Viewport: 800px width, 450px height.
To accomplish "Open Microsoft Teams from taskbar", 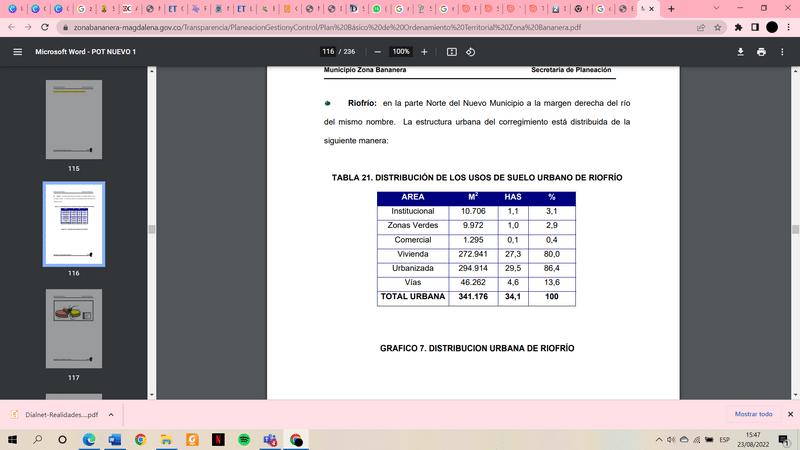I will 270,439.
